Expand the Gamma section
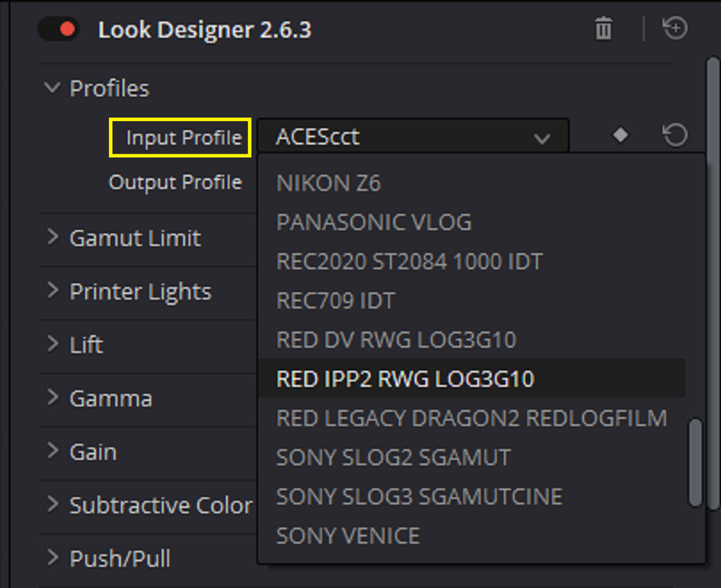The image size is (721, 588). click(x=53, y=397)
